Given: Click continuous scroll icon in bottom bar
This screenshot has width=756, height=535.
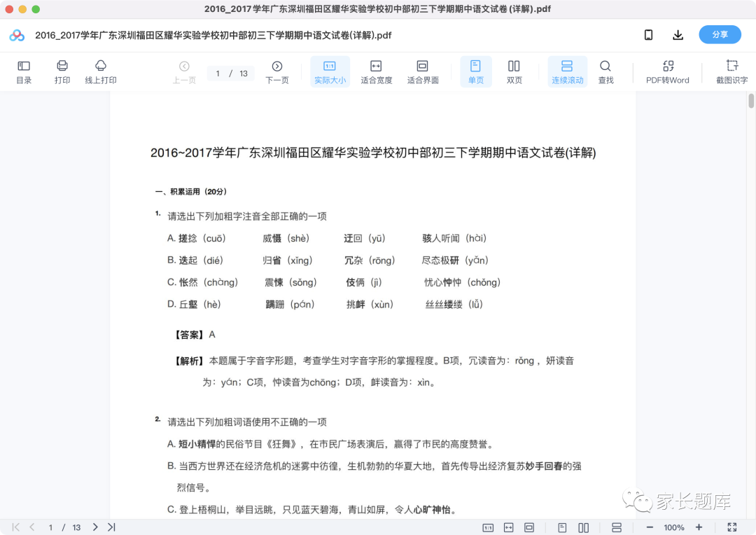Looking at the screenshot, I should pyautogui.click(x=617, y=528).
